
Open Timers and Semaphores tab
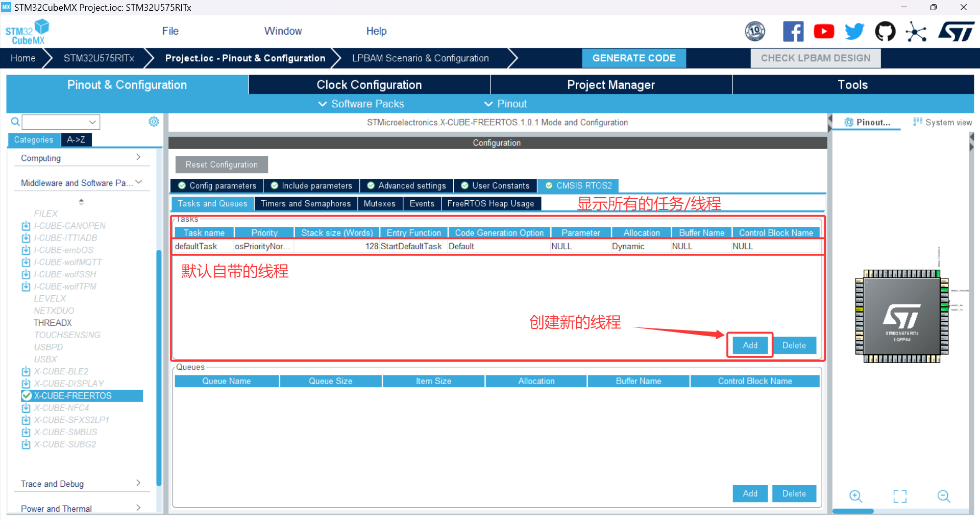[x=306, y=203]
